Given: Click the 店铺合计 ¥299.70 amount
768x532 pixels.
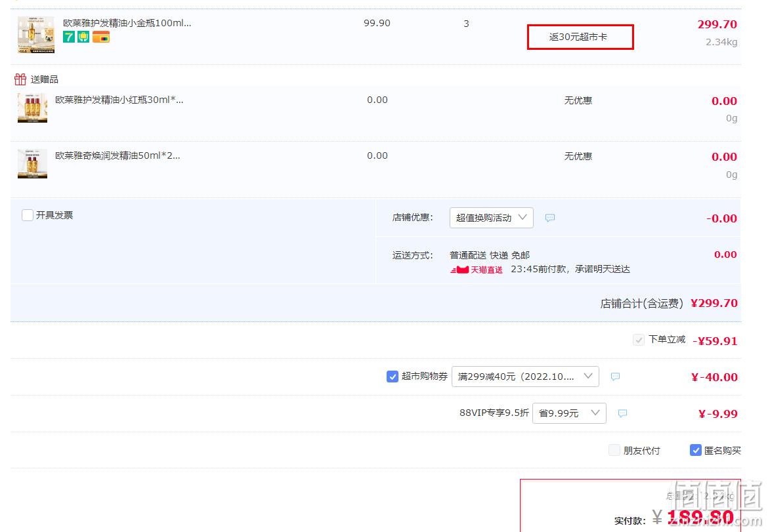Looking at the screenshot, I should point(714,304).
